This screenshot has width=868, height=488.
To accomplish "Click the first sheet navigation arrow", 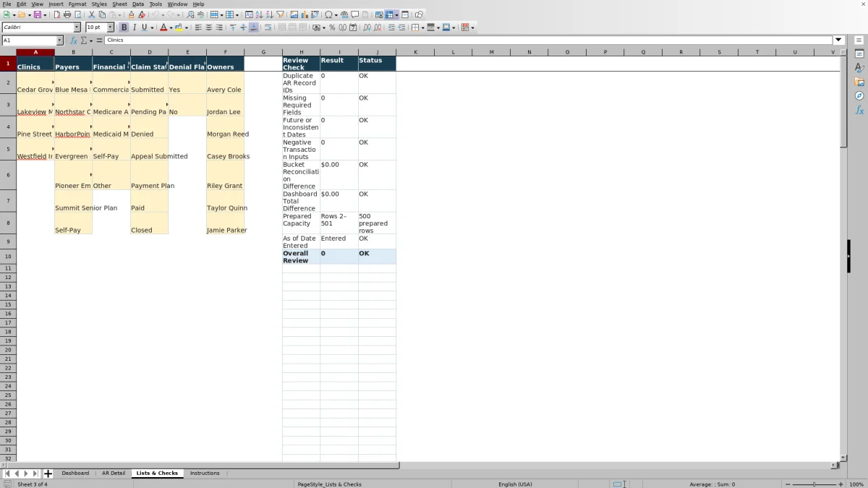I will click(x=7, y=474).
